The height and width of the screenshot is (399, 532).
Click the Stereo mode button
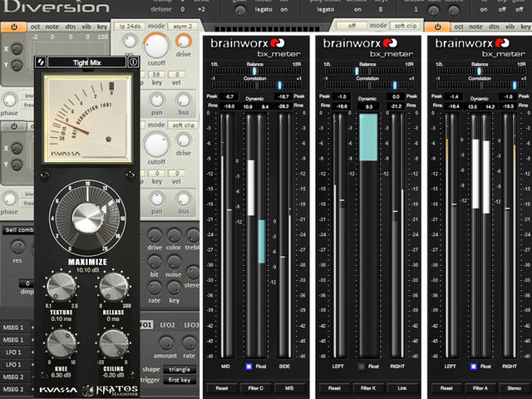coord(514,388)
